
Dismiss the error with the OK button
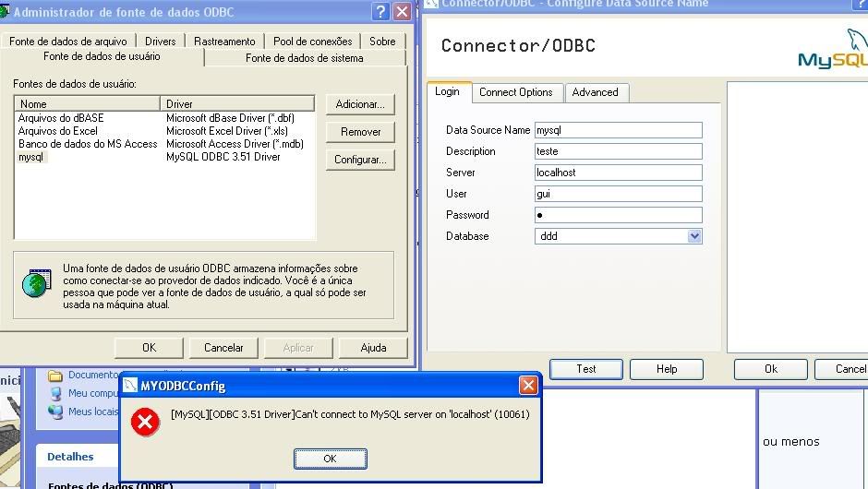click(330, 459)
